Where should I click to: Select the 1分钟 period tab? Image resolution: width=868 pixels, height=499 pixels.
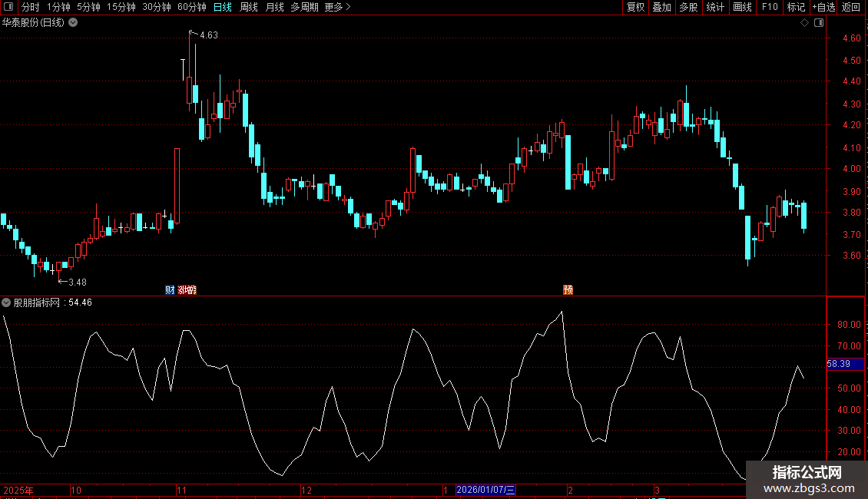[x=58, y=7]
